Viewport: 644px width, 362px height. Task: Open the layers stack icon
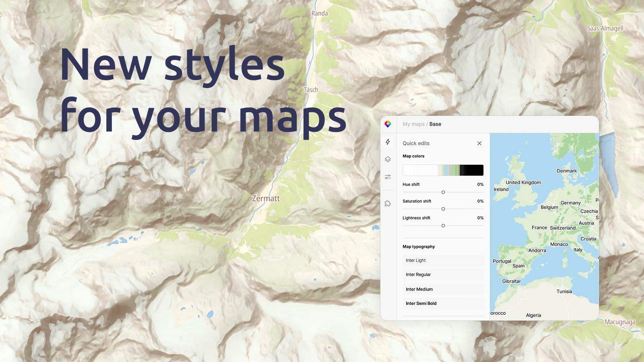click(388, 159)
